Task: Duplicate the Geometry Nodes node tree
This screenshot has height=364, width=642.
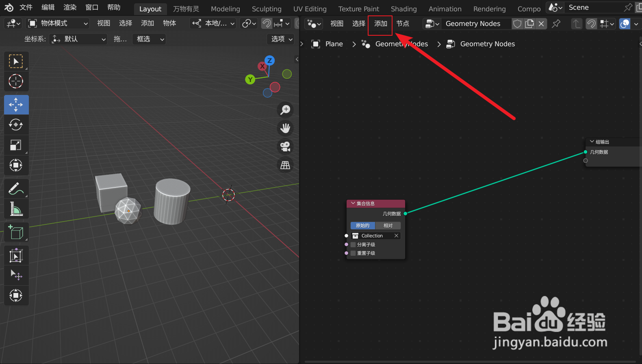Action: coord(529,24)
